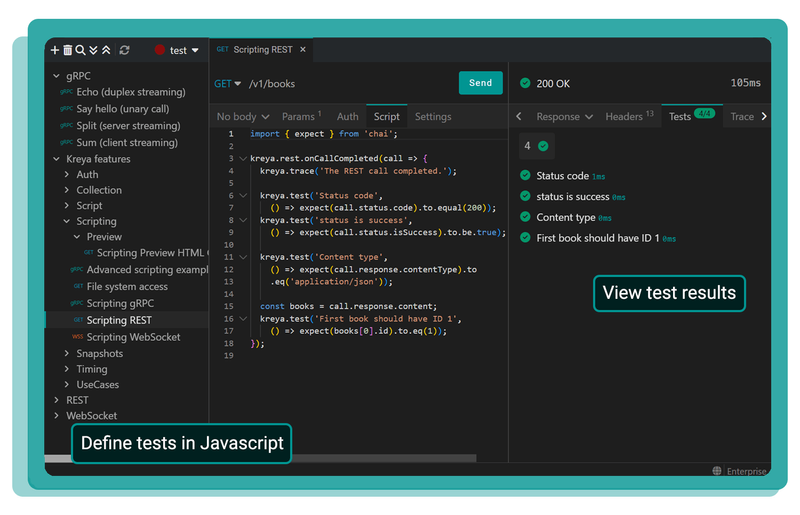This screenshot has width=800, height=515.
Task: Close the Scripting REST tab
Action: pos(303,49)
